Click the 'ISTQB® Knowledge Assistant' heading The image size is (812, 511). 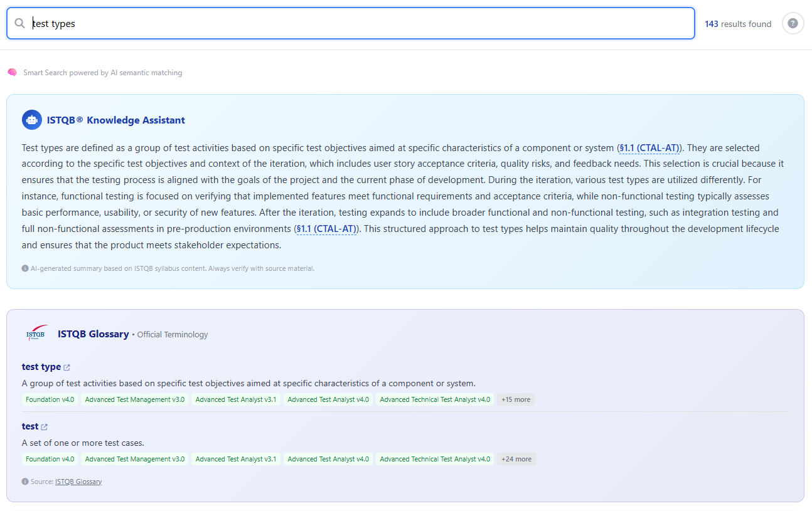[x=116, y=120]
